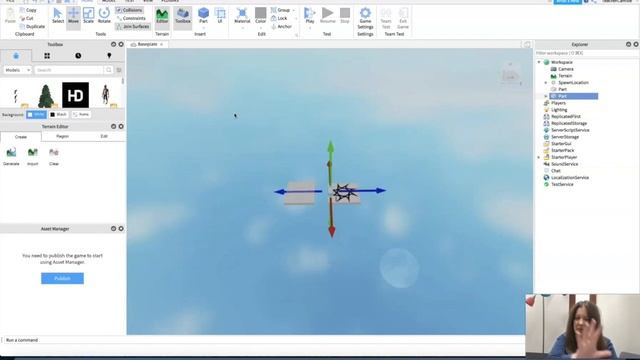Screen dimensions: 640x360
Task: Open the Toolbox search filter options icon
Action: [x=119, y=70]
